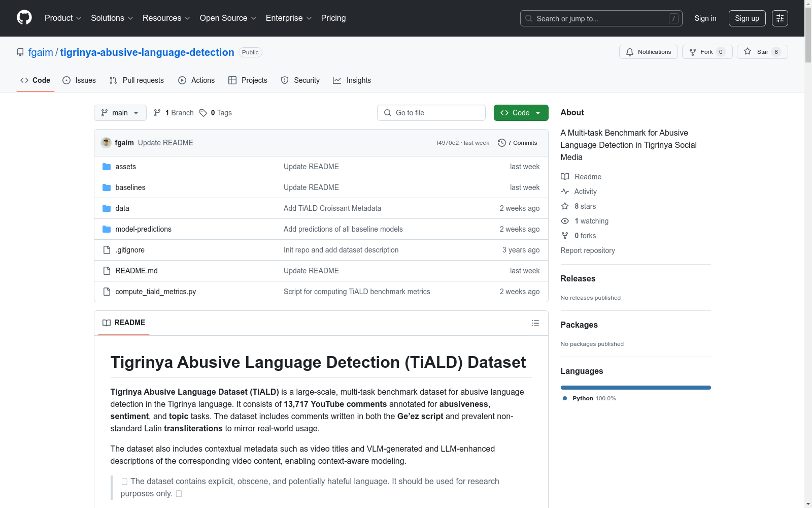Screen dimensions: 812x508
Task: Switch to the Projects tab
Action: 248,80
